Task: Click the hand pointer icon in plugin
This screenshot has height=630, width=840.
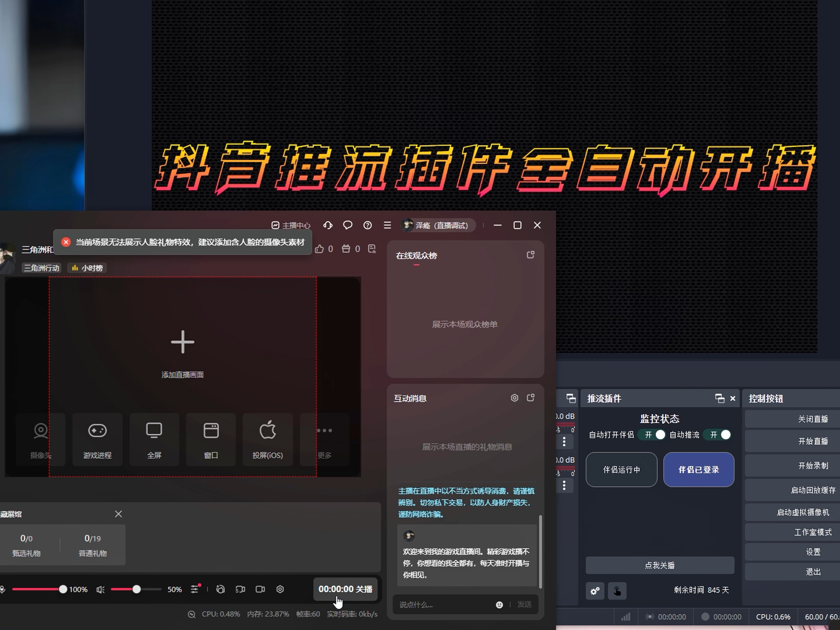Action: (x=617, y=591)
